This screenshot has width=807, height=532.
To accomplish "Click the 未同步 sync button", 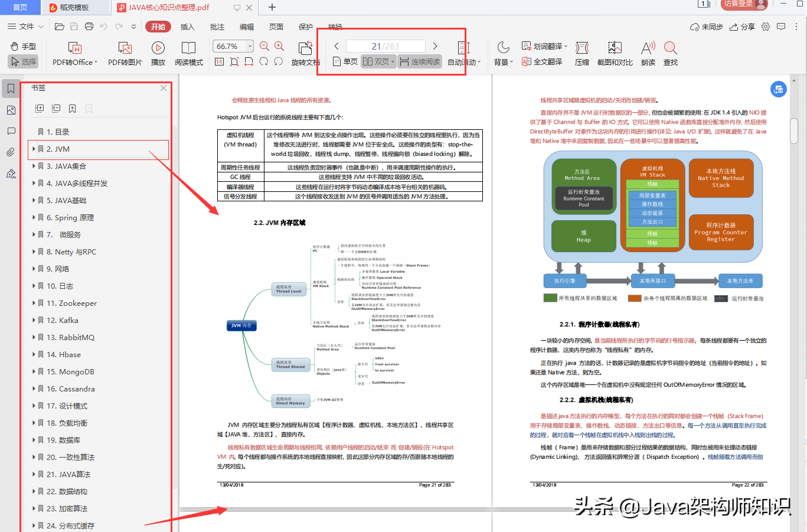I will click(x=707, y=27).
